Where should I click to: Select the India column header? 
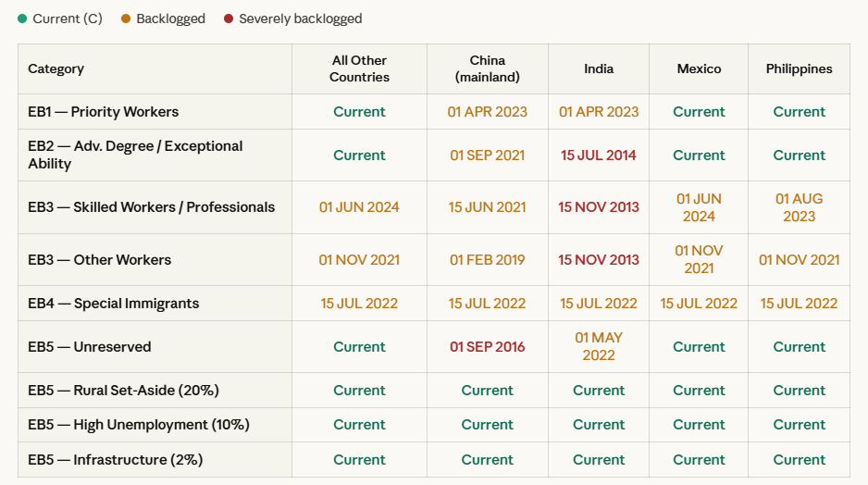coord(599,68)
